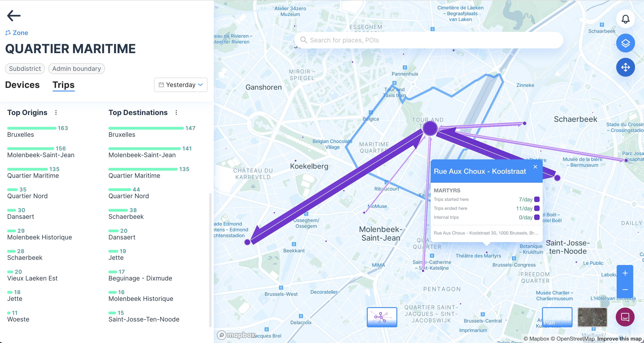Open the notifications bell
Screen dimensions: 644x343
point(625,19)
